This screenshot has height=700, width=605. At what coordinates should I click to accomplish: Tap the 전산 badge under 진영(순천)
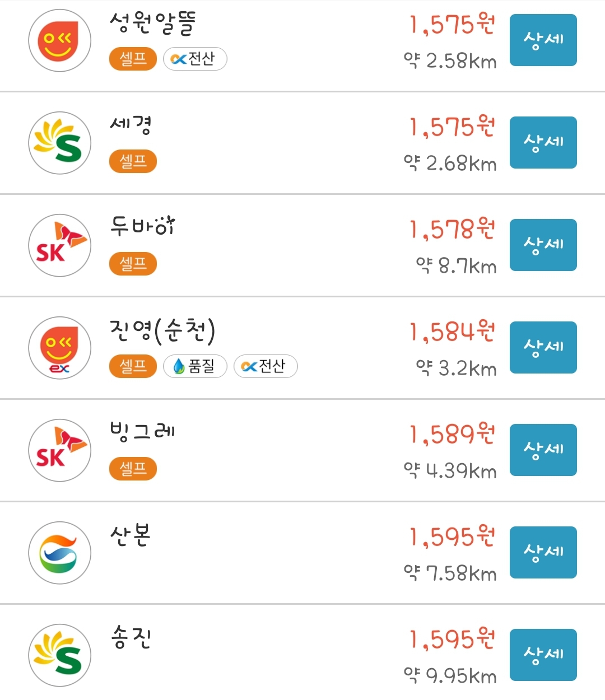(x=266, y=366)
